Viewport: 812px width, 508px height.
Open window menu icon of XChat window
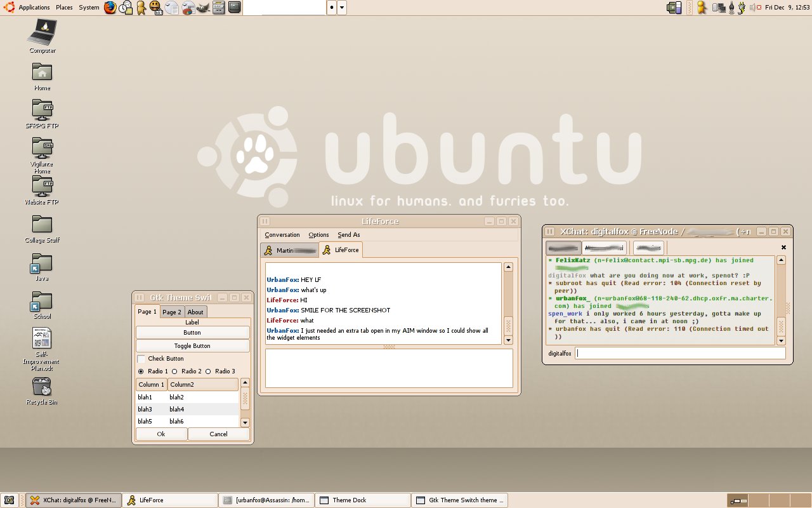(550, 232)
